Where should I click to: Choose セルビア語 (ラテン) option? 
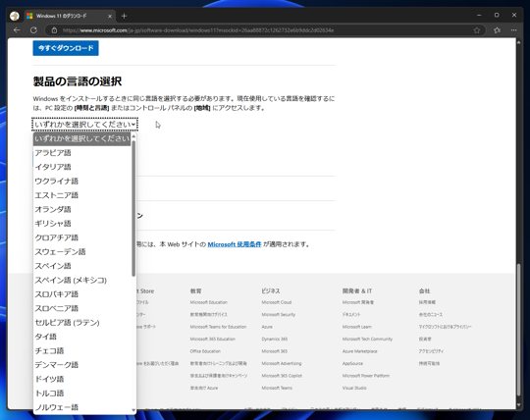pos(81,323)
